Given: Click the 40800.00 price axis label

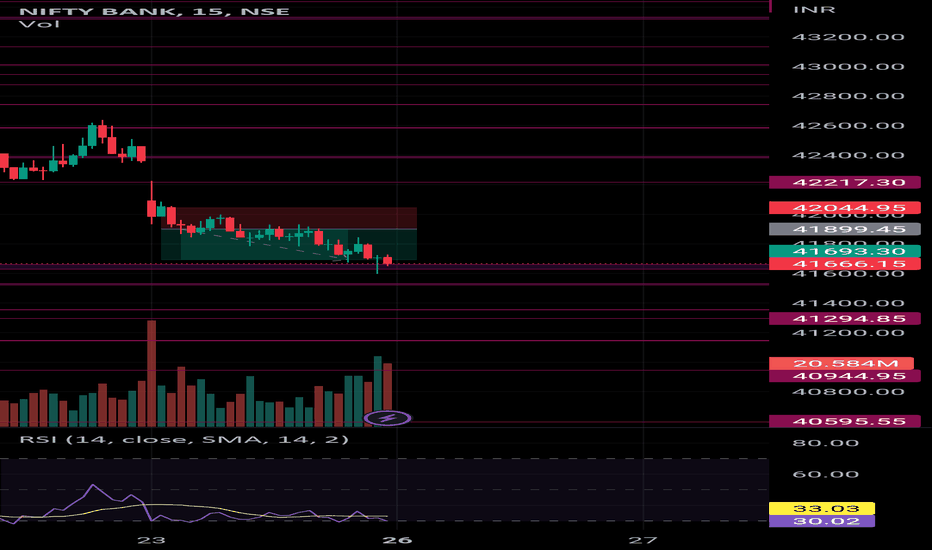Looking at the screenshot, I should pyautogui.click(x=848, y=392).
